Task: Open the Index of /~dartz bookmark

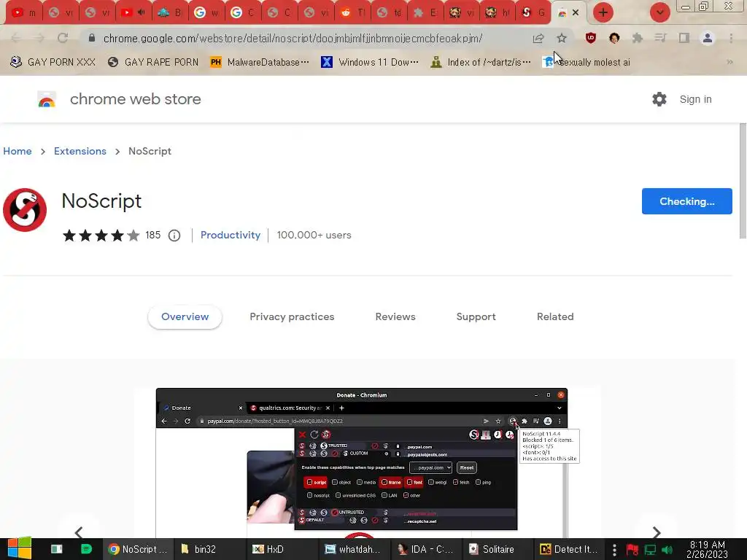Action: [480, 62]
